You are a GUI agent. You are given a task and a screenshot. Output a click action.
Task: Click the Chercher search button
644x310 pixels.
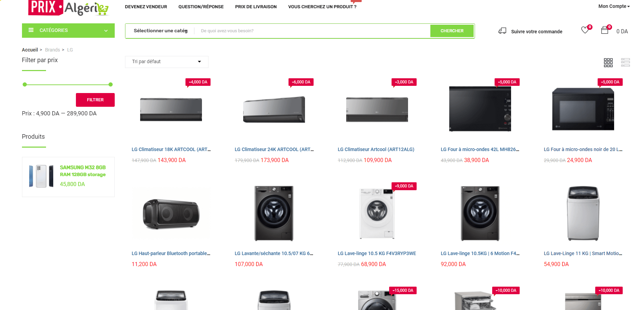coord(452,31)
